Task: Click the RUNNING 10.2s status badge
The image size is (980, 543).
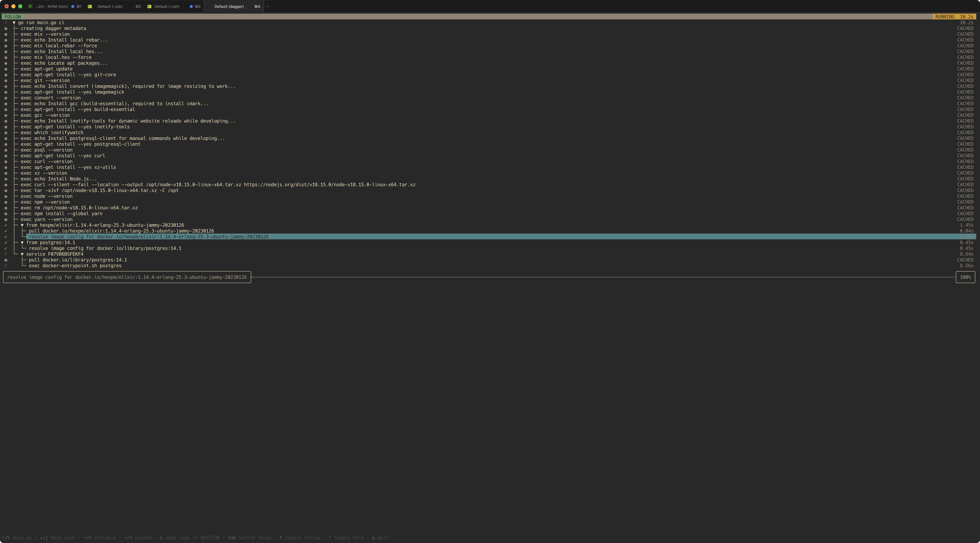Action: pyautogui.click(x=954, y=17)
